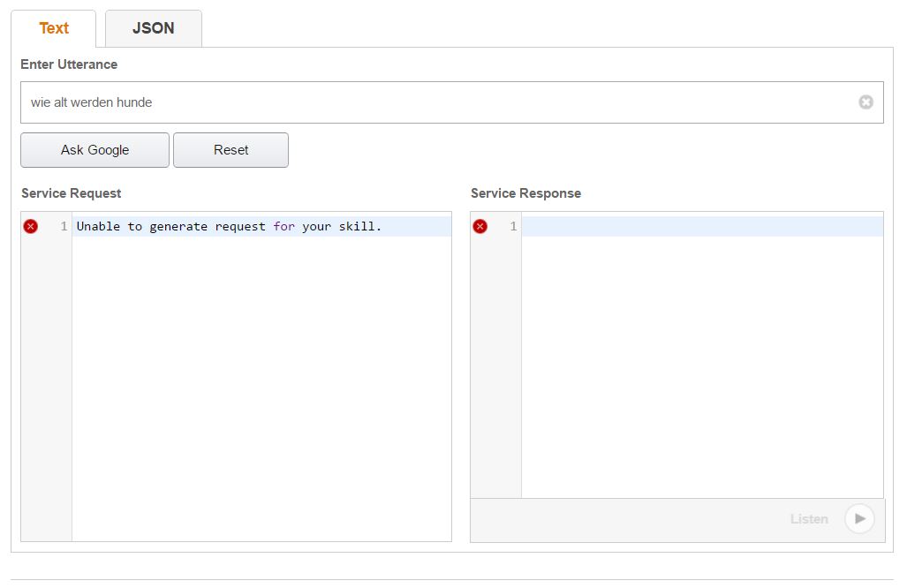The height and width of the screenshot is (588, 907).
Task: Click the error icon in Service Request gutter
Action: pos(31,227)
